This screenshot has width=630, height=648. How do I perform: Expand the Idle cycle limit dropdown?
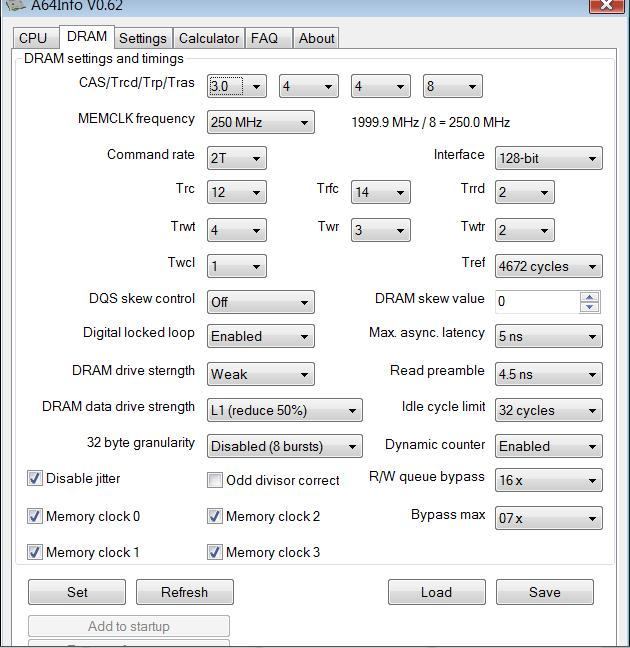[x=549, y=410]
